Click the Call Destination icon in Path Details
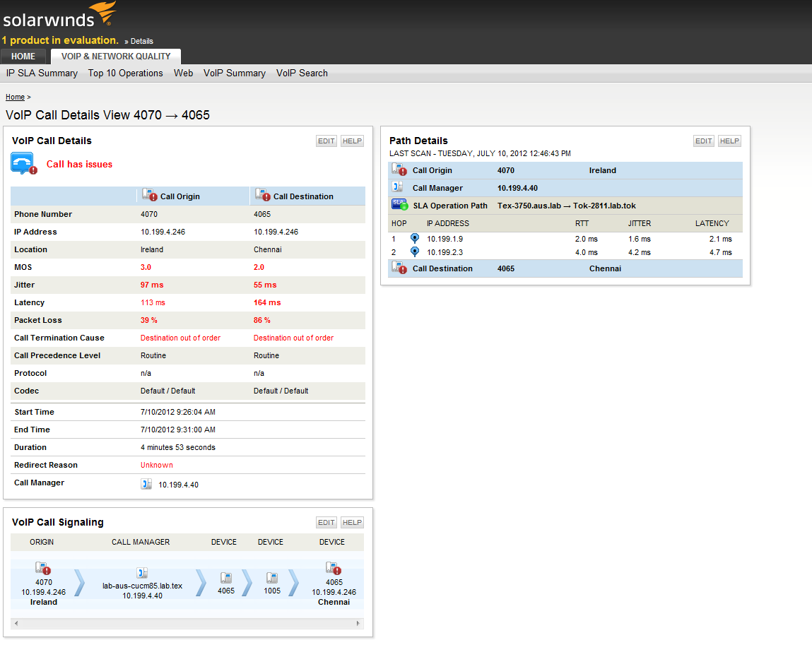 (399, 268)
